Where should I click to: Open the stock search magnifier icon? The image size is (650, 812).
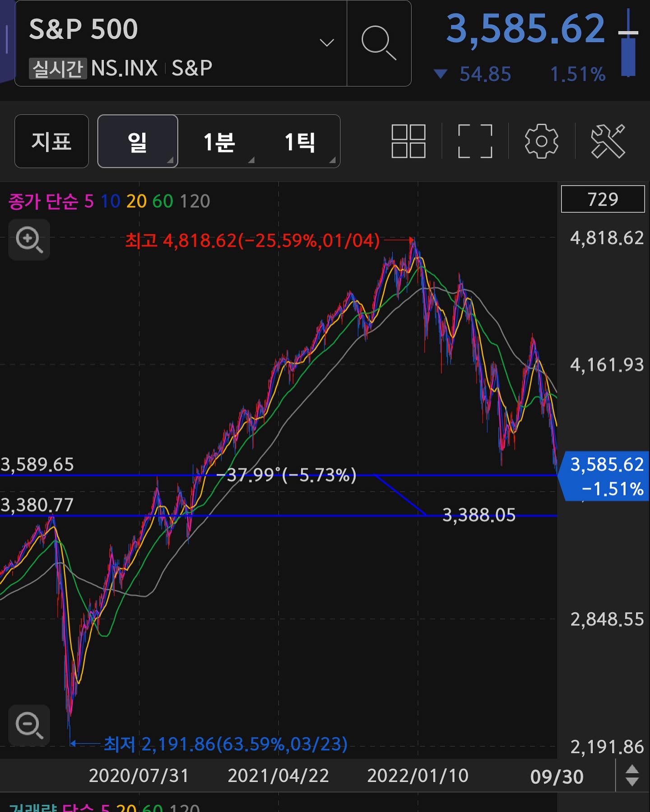(x=379, y=43)
